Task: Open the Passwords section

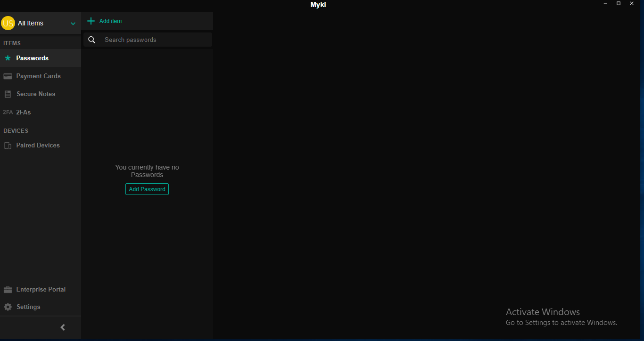Action: 41,58
